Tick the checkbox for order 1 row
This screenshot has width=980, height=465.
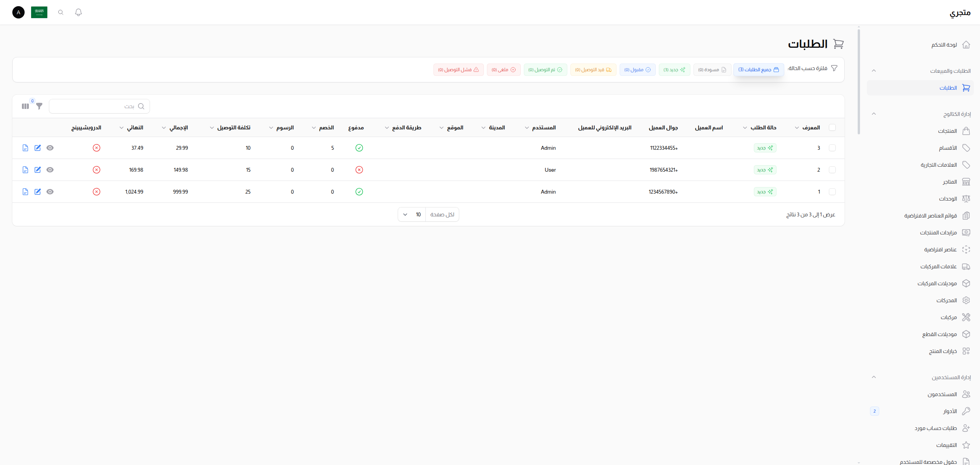[x=832, y=192]
